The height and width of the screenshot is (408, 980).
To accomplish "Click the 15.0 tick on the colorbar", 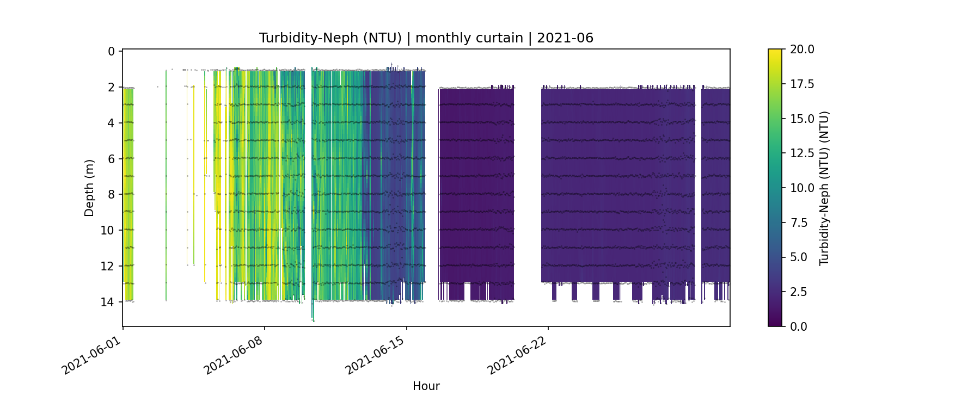I will [x=802, y=119].
